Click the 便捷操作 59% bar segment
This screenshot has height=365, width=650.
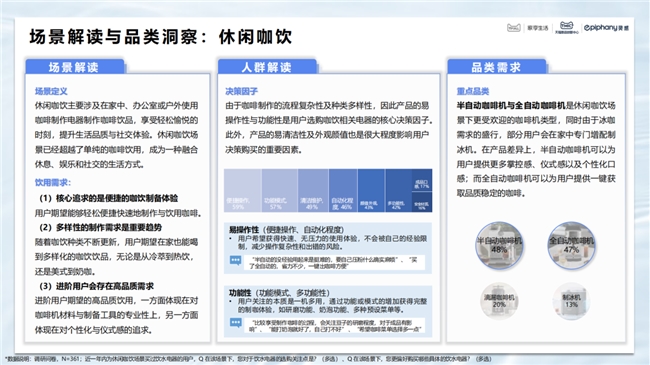click(243, 190)
